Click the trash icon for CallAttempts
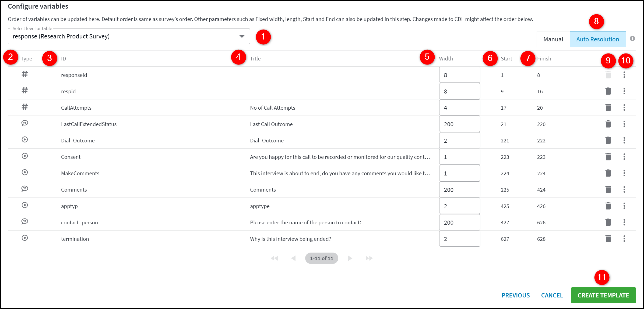The image size is (644, 309). pos(608,107)
